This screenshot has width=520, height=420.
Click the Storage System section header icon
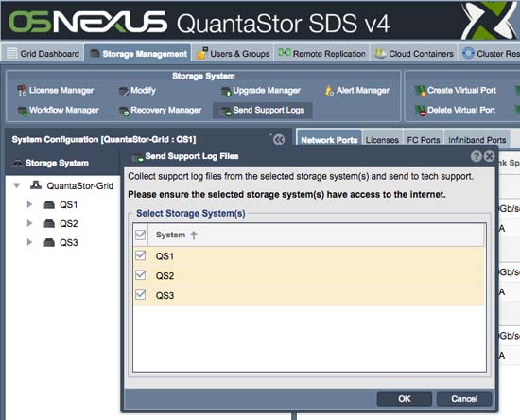(x=18, y=164)
